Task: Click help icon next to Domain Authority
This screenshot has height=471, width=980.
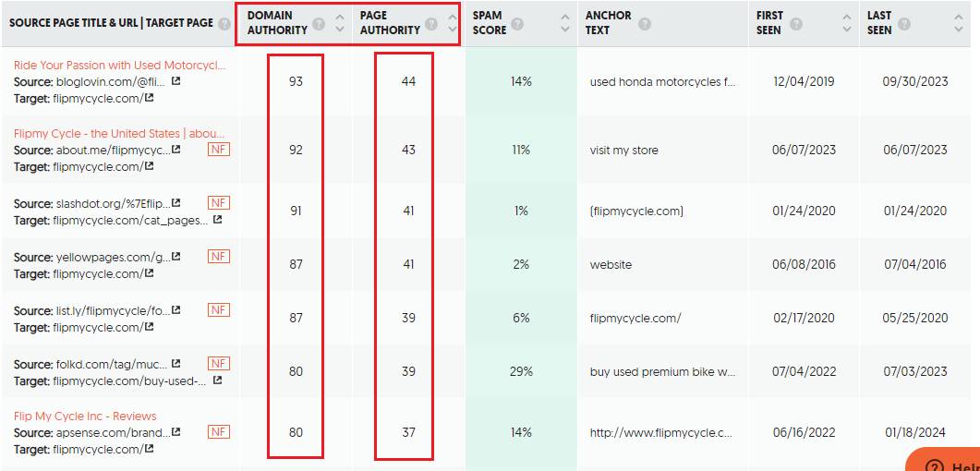Action: [319, 24]
